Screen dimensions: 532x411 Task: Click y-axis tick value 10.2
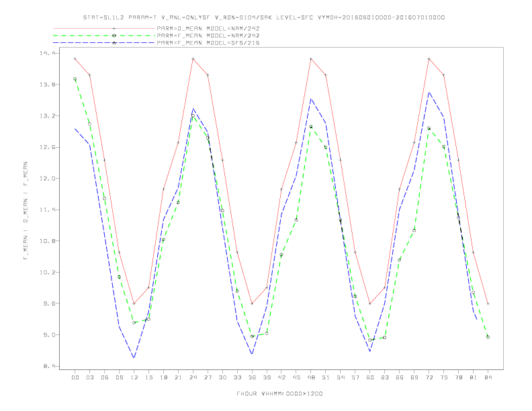(47, 272)
